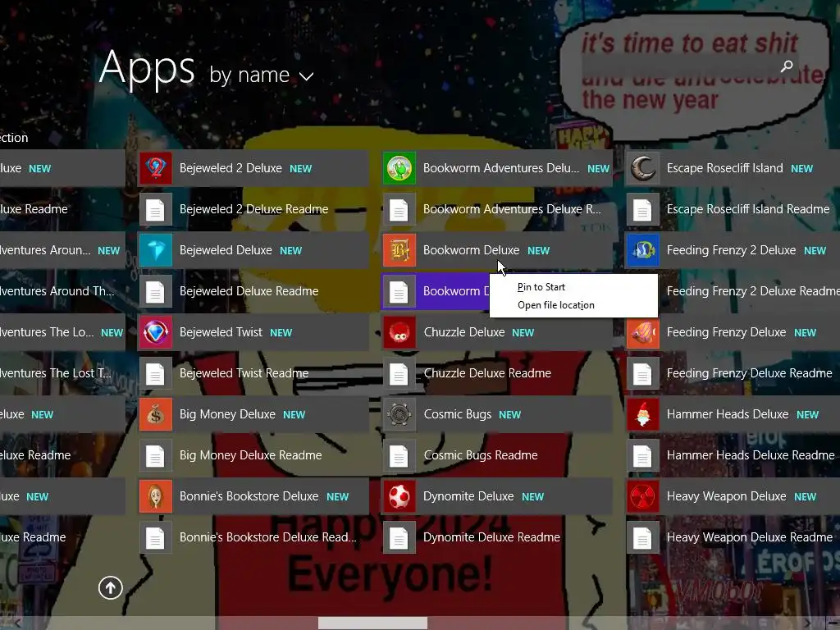Image resolution: width=840 pixels, height=630 pixels.
Task: Click Heavy Weapon Deluxe Readme document icon
Action: (x=643, y=537)
